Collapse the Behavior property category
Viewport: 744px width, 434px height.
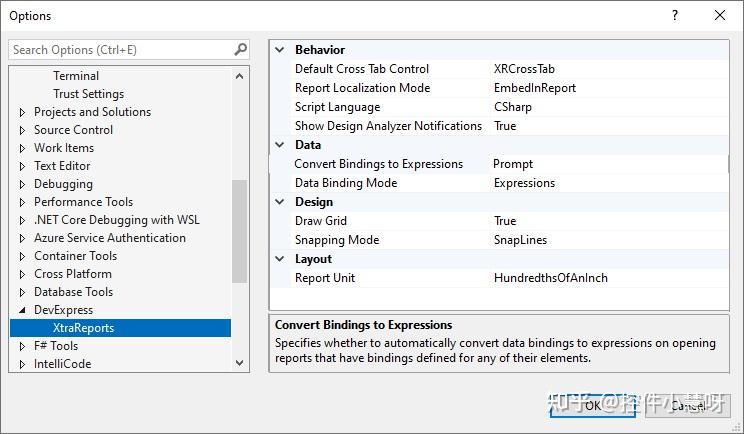point(280,50)
